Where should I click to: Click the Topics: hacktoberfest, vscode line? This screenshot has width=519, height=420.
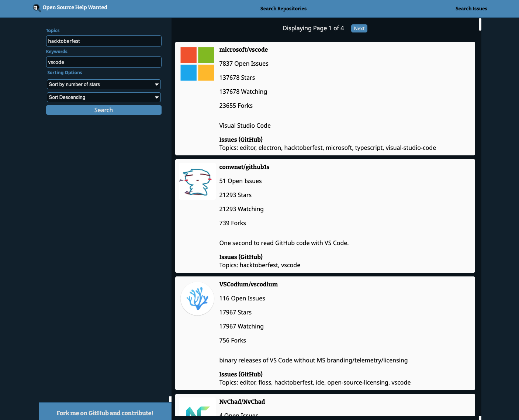tap(260, 265)
